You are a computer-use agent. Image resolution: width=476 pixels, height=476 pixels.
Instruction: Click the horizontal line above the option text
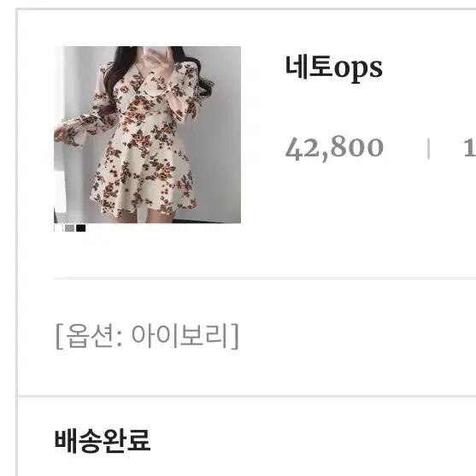(x=265, y=278)
